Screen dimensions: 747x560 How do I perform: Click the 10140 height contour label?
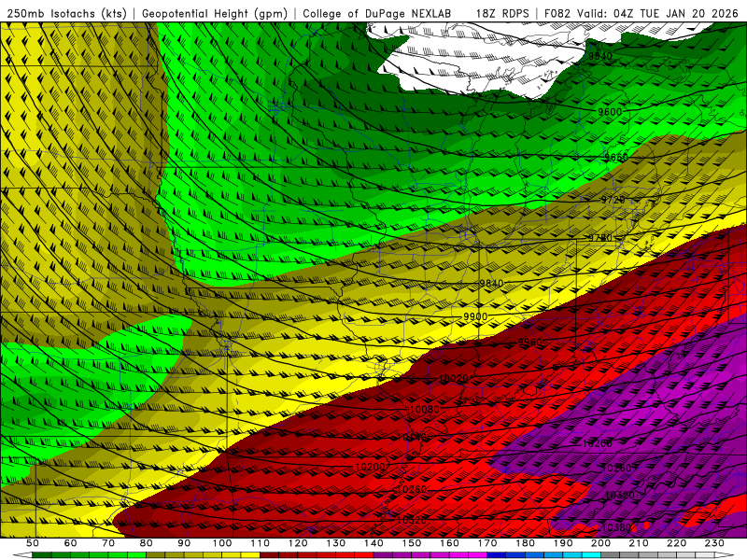click(x=412, y=437)
